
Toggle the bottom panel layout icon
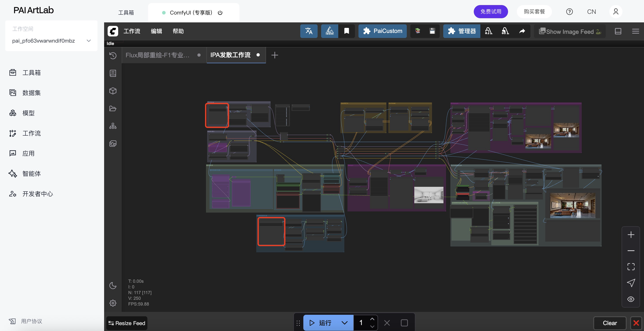[x=618, y=31]
